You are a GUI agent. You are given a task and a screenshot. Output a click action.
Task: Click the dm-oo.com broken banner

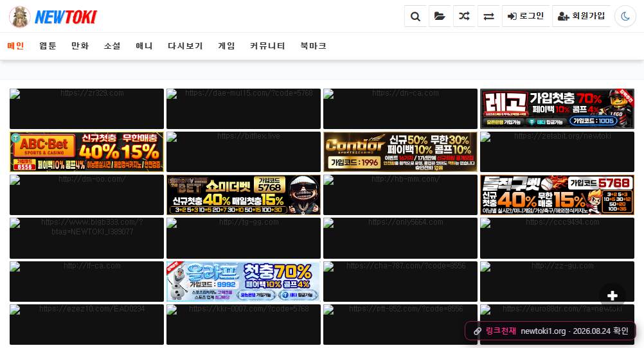point(87,195)
